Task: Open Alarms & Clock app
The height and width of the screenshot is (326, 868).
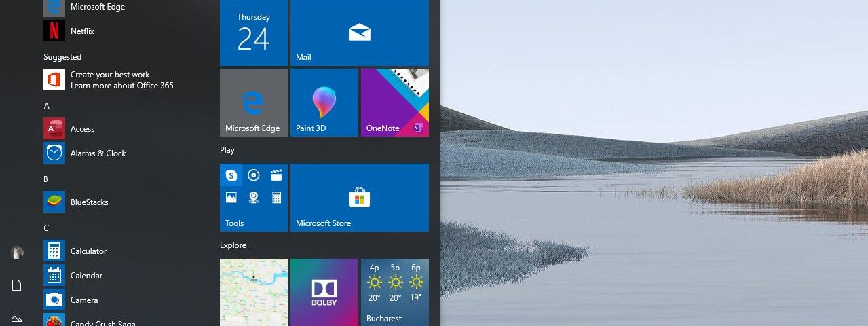Action: click(98, 153)
